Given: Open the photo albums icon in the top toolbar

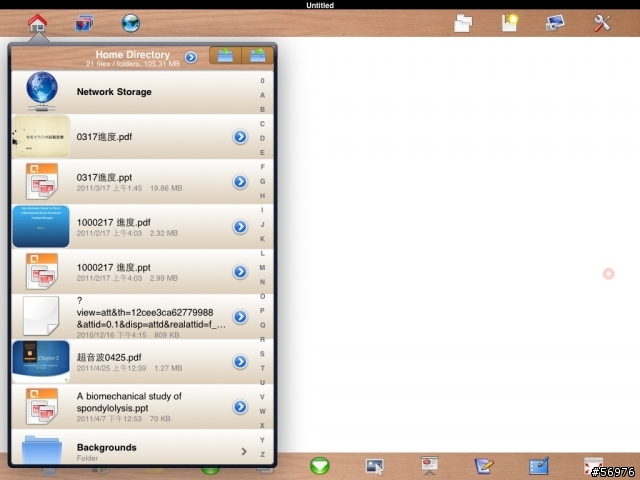Looking at the screenshot, I should (84, 23).
